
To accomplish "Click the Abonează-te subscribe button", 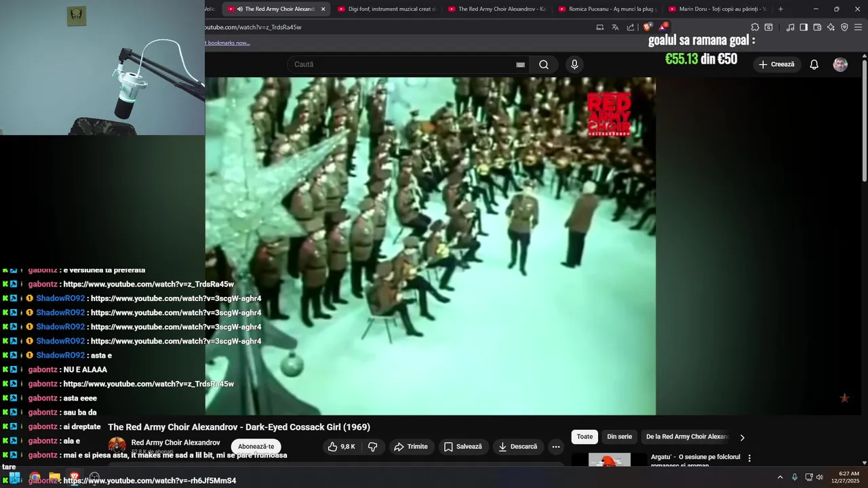I will 256,447.
